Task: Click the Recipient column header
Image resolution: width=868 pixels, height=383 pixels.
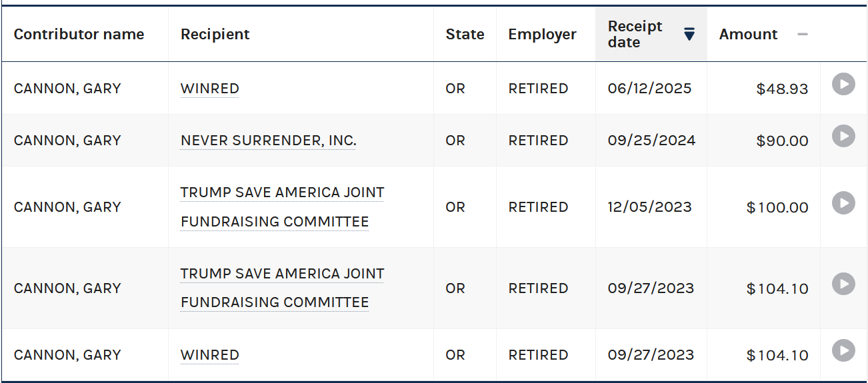Action: (215, 34)
